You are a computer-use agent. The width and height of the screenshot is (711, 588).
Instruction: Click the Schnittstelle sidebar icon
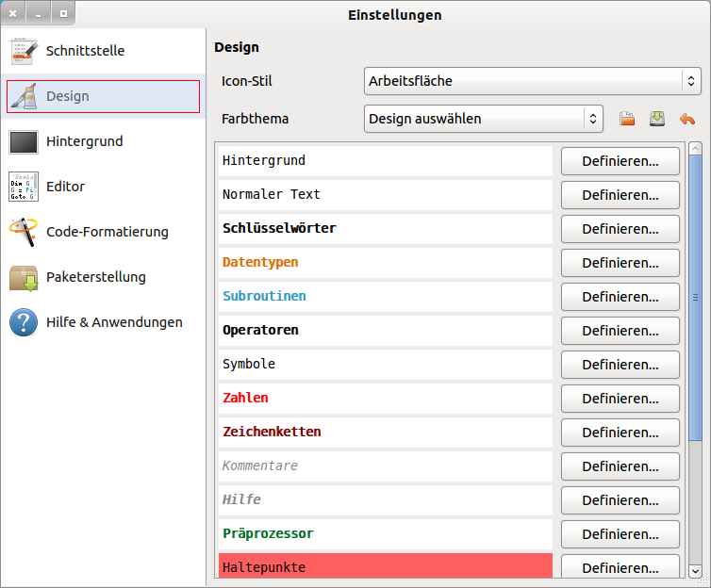[x=24, y=51]
